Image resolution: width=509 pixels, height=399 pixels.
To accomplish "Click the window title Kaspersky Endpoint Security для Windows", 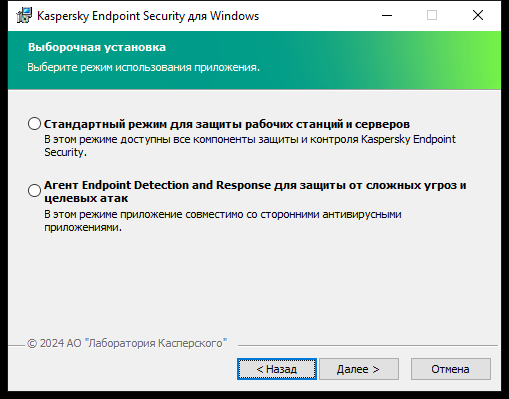I will click(x=148, y=16).
